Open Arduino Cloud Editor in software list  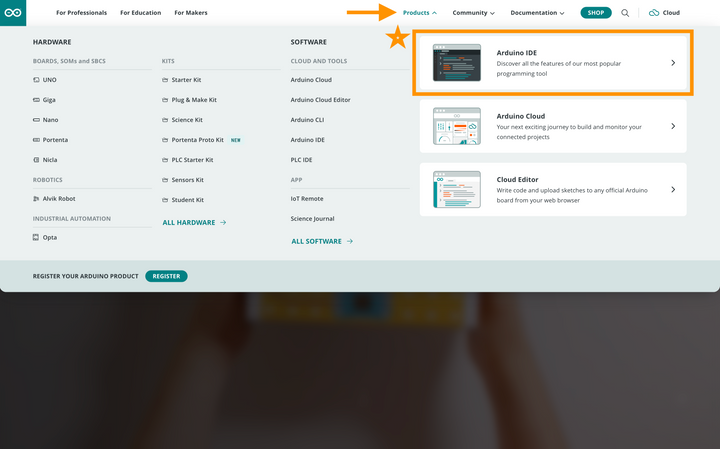coord(321,100)
